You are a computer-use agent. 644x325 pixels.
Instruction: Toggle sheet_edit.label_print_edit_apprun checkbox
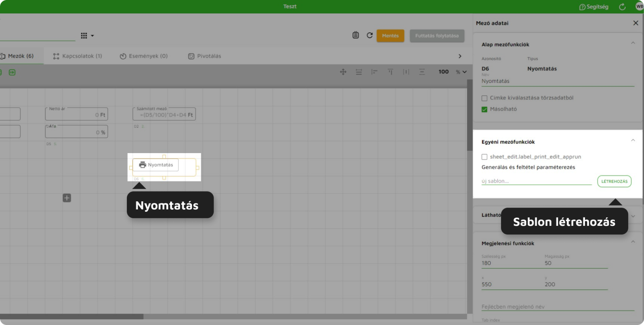pyautogui.click(x=485, y=157)
